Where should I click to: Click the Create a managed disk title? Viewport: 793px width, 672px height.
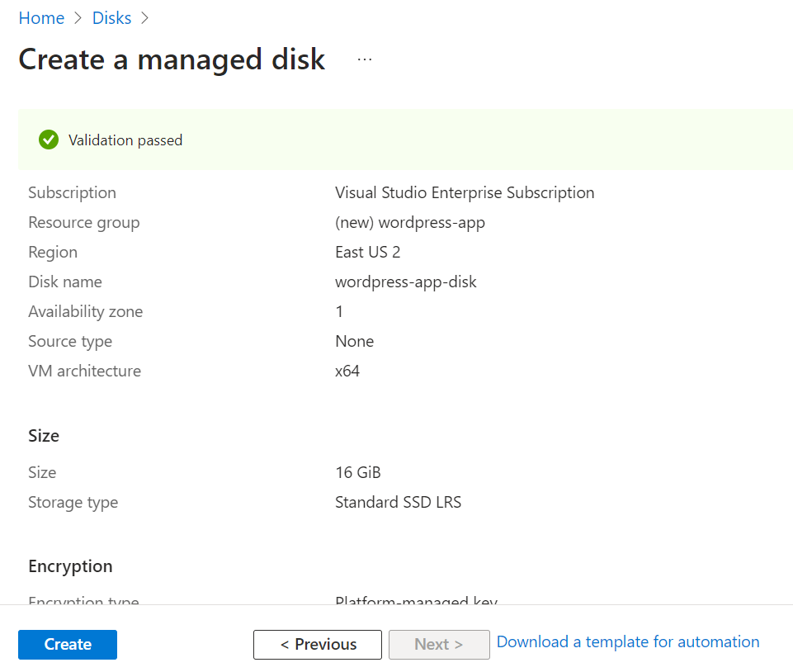pyautogui.click(x=172, y=59)
